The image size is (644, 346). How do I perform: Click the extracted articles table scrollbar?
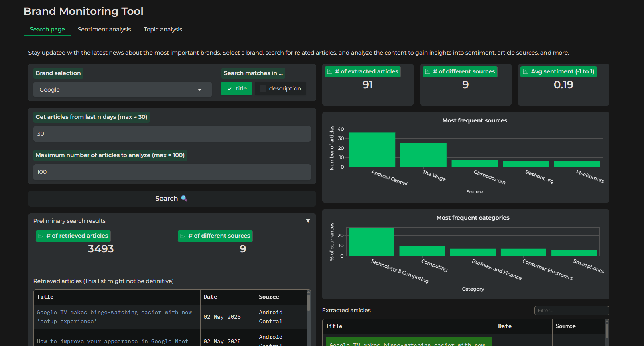pos(607,331)
